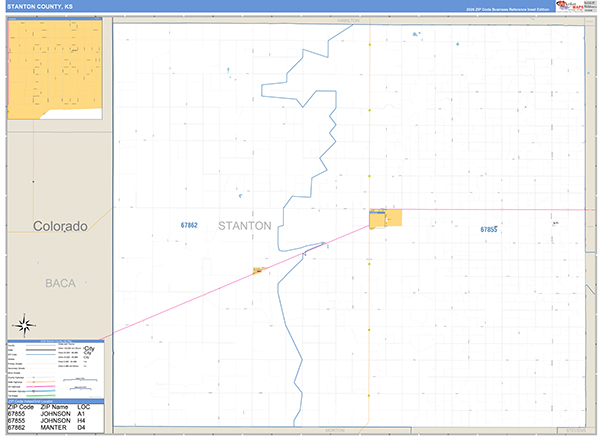Click the STEVENS label at bottom right
This screenshot has height=436, width=600.
tap(576, 431)
